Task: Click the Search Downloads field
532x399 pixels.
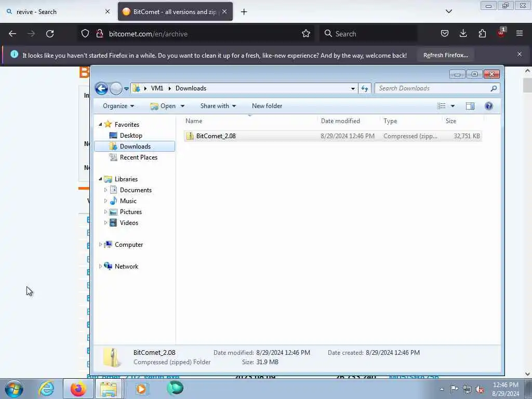Action: tap(436, 88)
